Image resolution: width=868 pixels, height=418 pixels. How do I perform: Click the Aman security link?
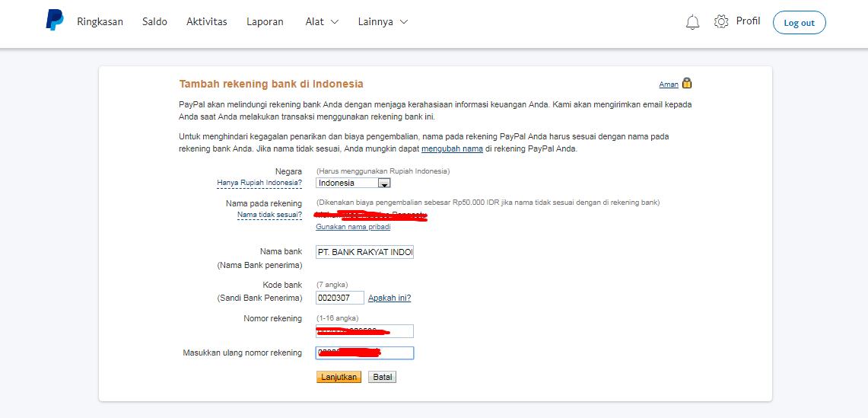[669, 85]
